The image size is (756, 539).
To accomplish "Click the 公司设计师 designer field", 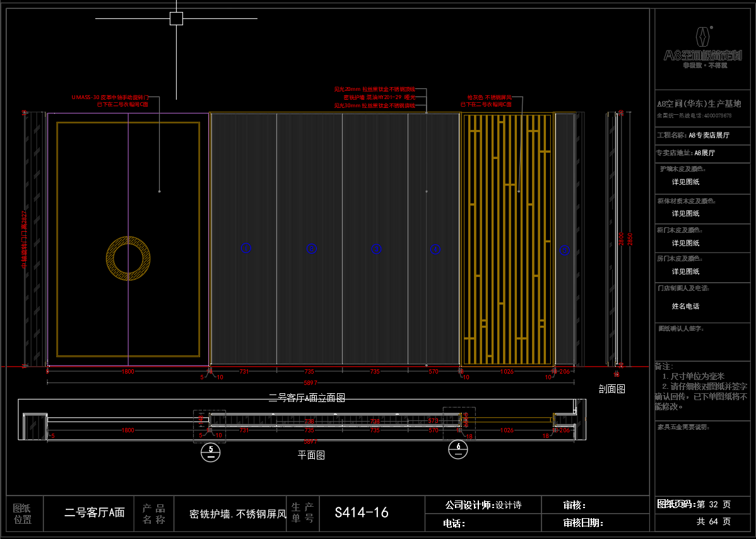I will click(483, 505).
